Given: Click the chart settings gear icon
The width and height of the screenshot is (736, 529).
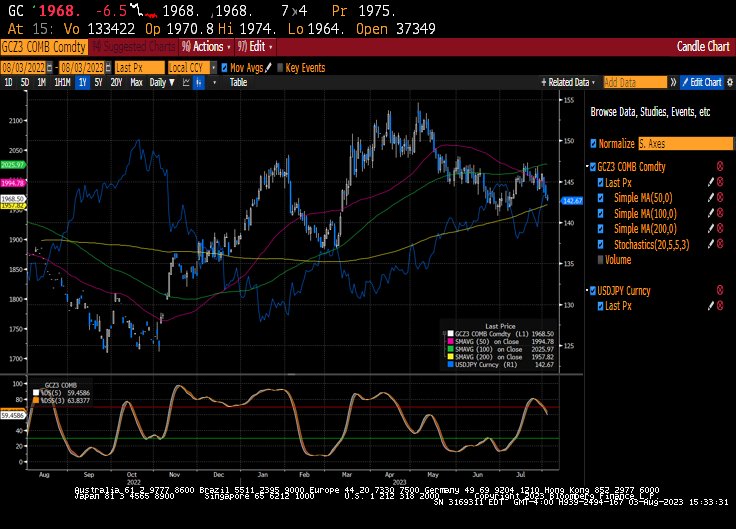Looking at the screenshot, I should [730, 82].
